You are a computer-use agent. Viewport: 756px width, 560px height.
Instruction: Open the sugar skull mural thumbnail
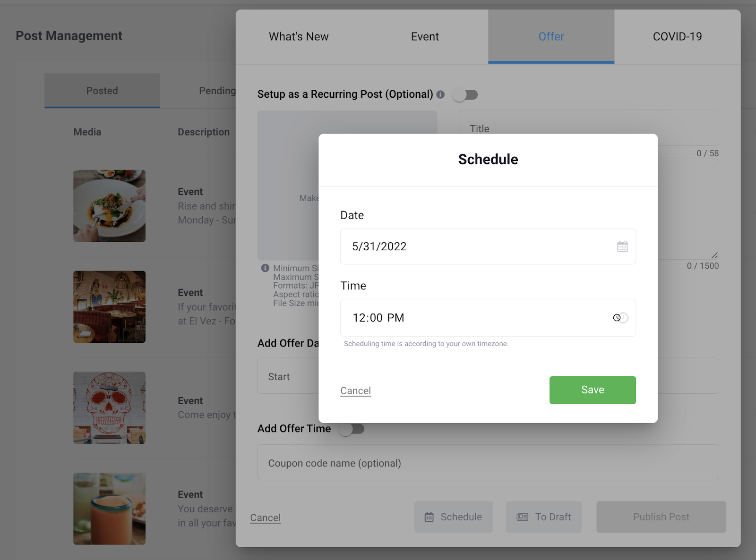(109, 408)
